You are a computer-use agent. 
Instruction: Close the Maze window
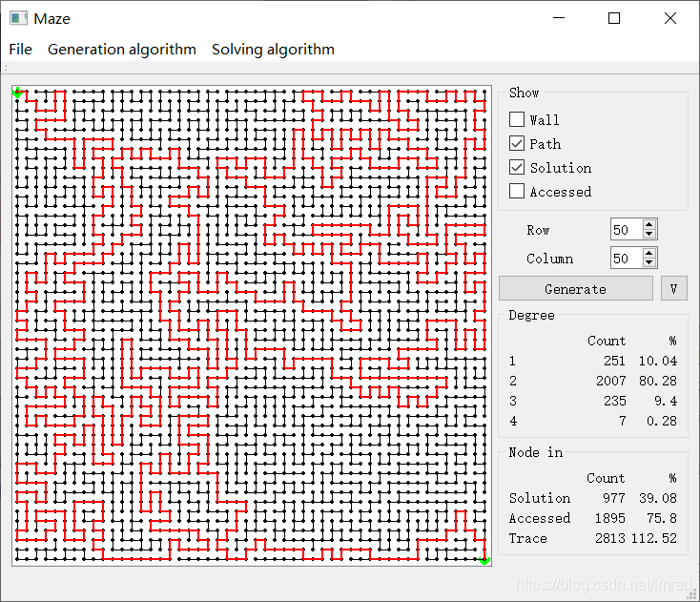(x=670, y=18)
